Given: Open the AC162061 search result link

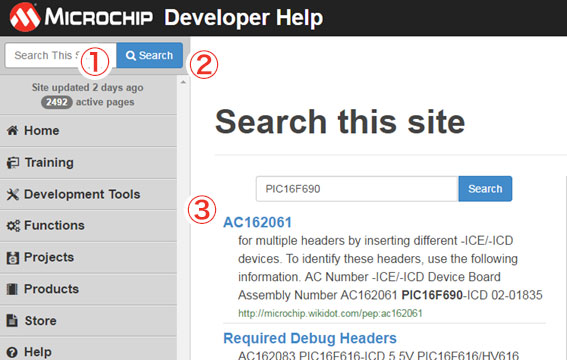Looking at the screenshot, I should pos(257,222).
